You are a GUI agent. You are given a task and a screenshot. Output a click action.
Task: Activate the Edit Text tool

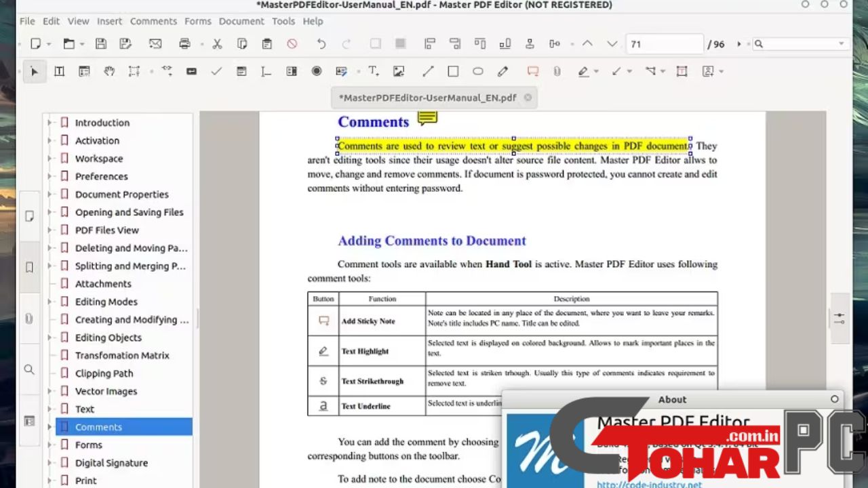point(59,71)
